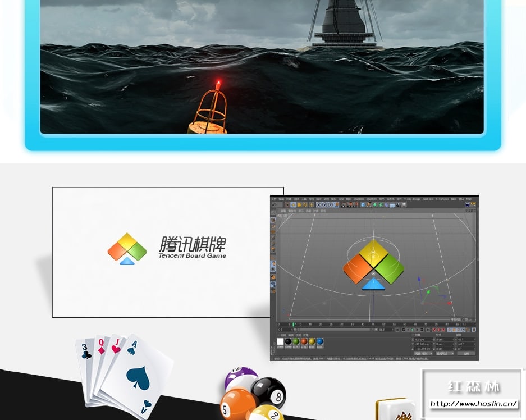Click Render to Picture Viewer icon

[x=349, y=204]
